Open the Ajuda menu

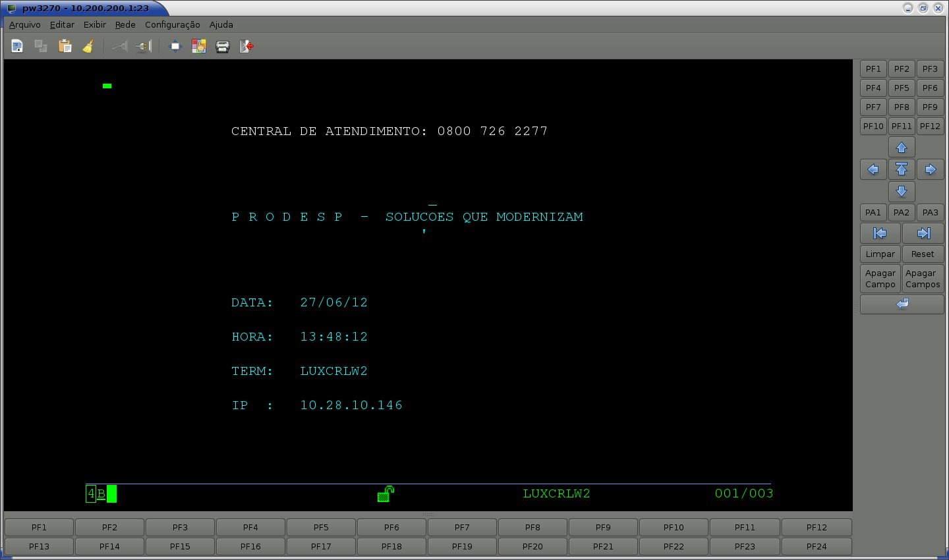(221, 24)
